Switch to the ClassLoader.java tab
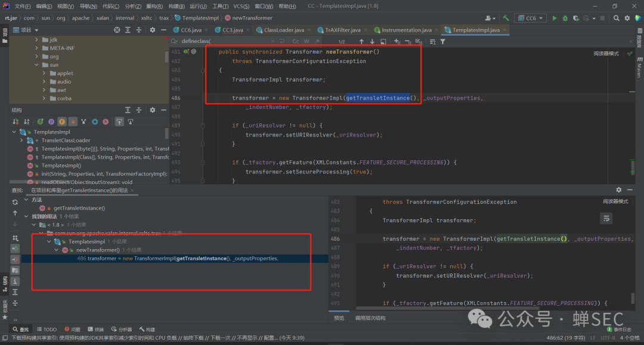This screenshot has height=345, width=644. tap(283, 30)
